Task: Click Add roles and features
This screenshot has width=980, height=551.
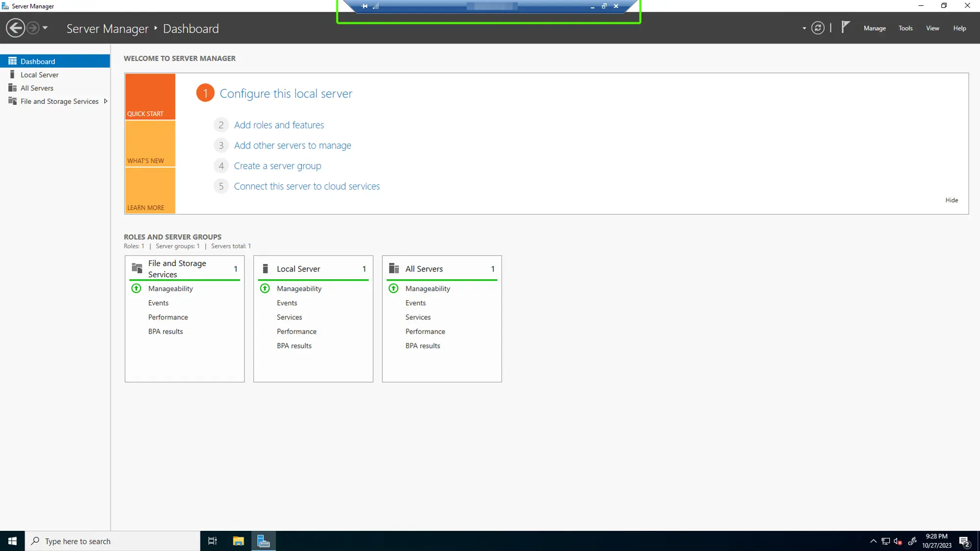Action: [279, 125]
